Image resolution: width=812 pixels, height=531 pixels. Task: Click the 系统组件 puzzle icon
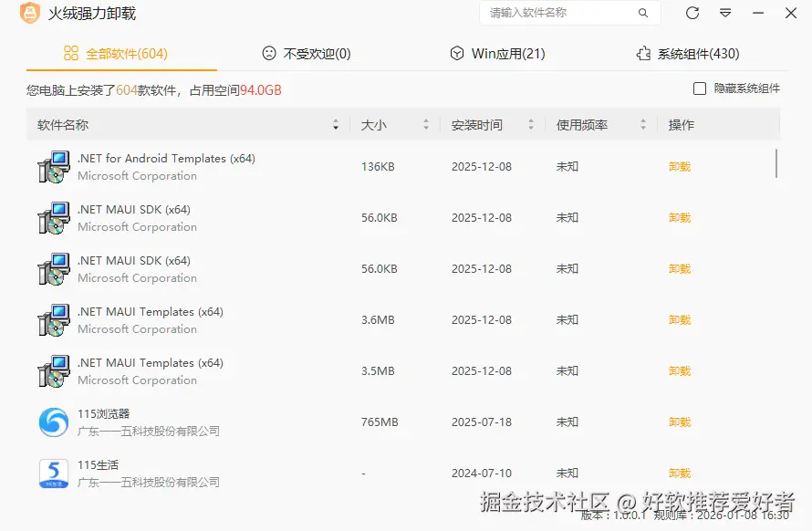644,53
